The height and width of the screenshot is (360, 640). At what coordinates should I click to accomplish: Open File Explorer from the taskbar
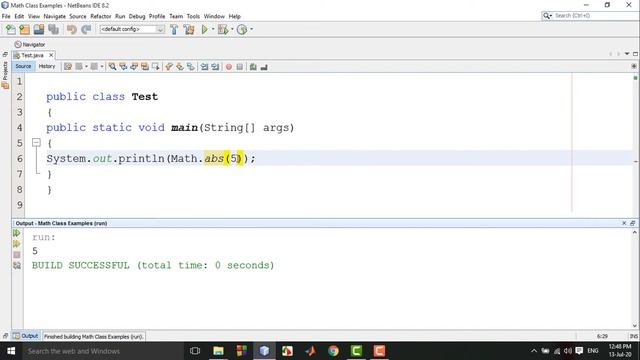pyautogui.click(x=218, y=351)
